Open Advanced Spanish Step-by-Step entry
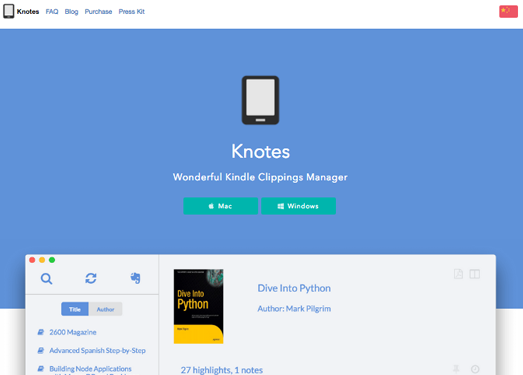 pyautogui.click(x=97, y=351)
